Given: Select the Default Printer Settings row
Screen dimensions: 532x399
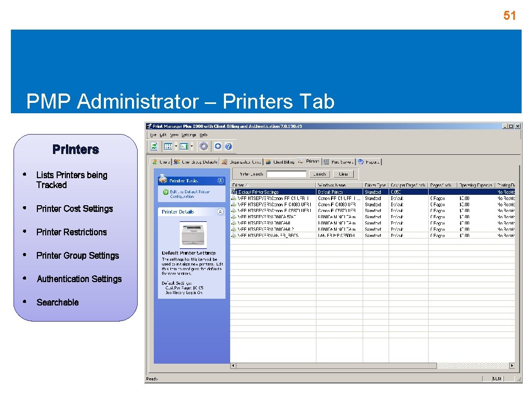Looking at the screenshot, I should click(373, 192).
